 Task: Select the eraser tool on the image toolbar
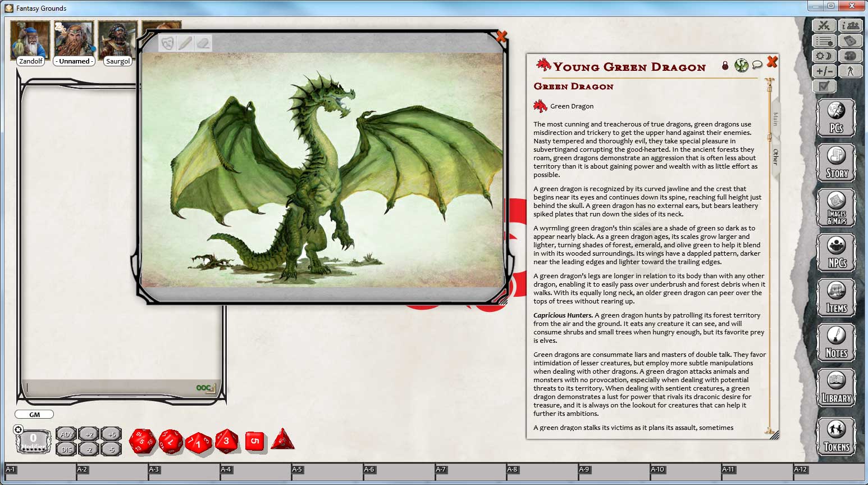[203, 43]
